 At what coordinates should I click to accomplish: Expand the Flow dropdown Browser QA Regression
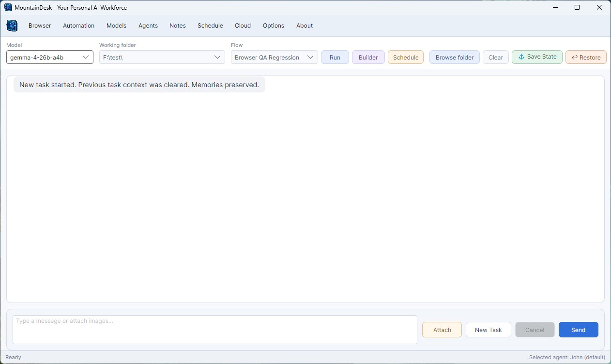(275, 57)
